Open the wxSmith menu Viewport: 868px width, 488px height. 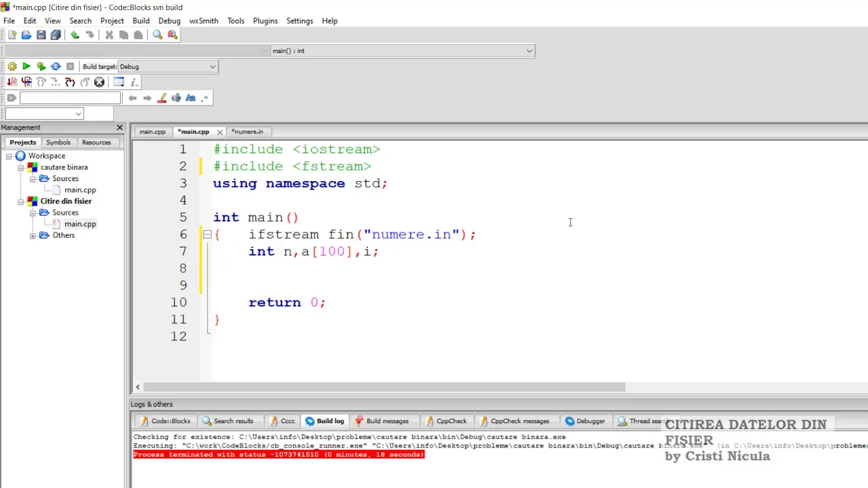pyautogui.click(x=203, y=21)
